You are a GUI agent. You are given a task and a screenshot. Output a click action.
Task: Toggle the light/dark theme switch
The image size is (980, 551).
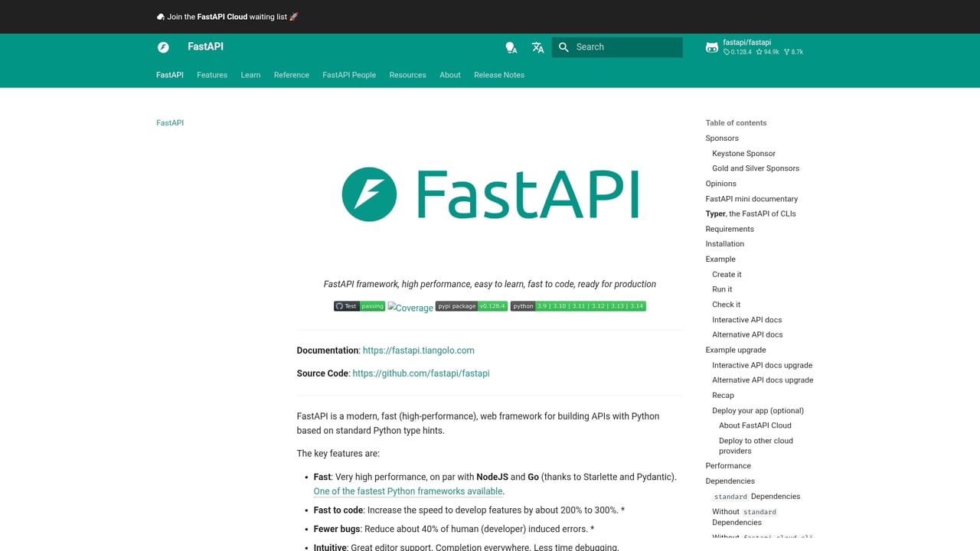click(511, 47)
